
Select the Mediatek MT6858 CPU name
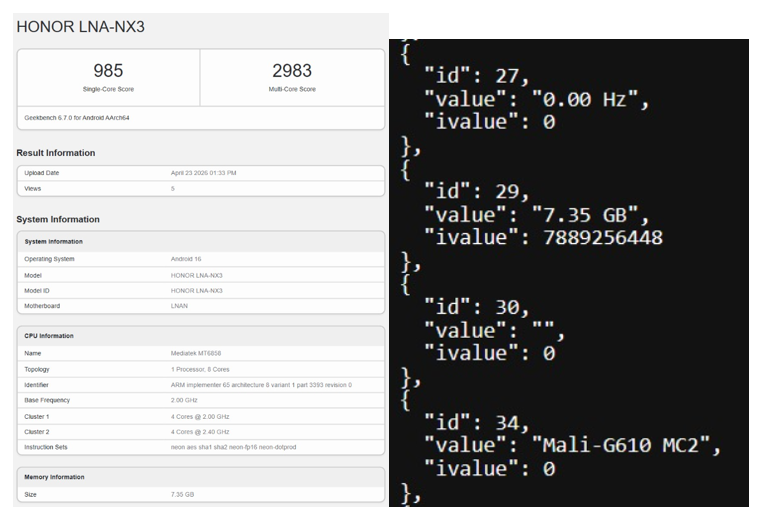196,353
